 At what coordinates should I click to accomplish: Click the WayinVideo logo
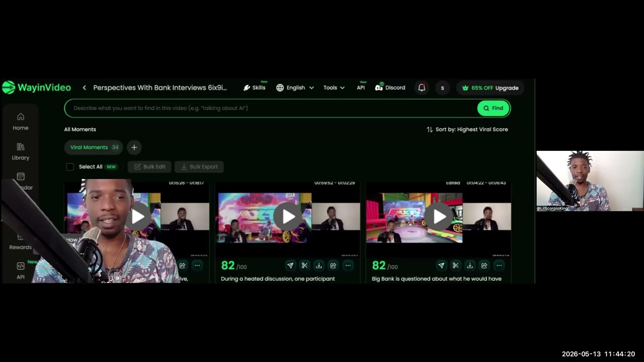click(36, 87)
